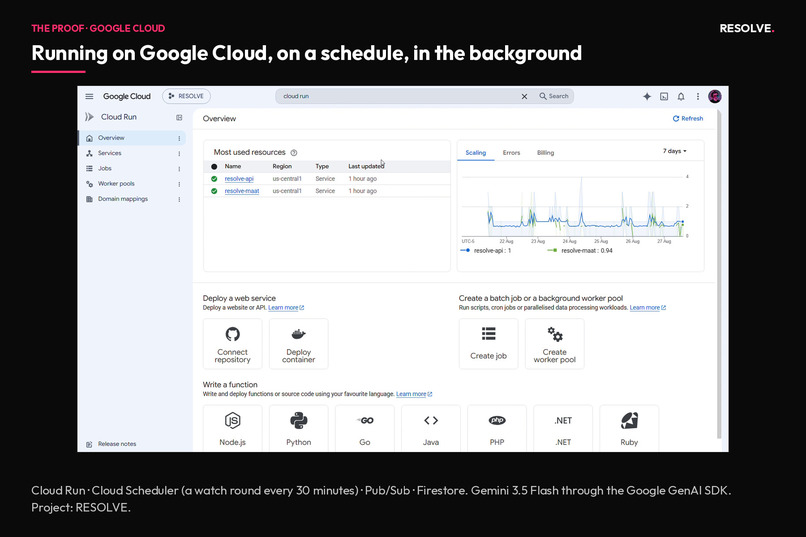Image resolution: width=806 pixels, height=537 pixels.
Task: Click Learn more under Deploy a web service
Action: click(286, 308)
